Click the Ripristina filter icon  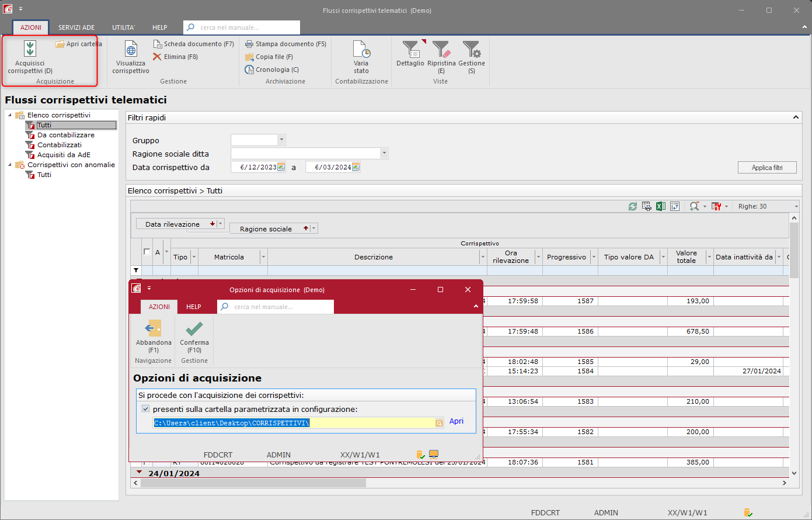click(441, 49)
